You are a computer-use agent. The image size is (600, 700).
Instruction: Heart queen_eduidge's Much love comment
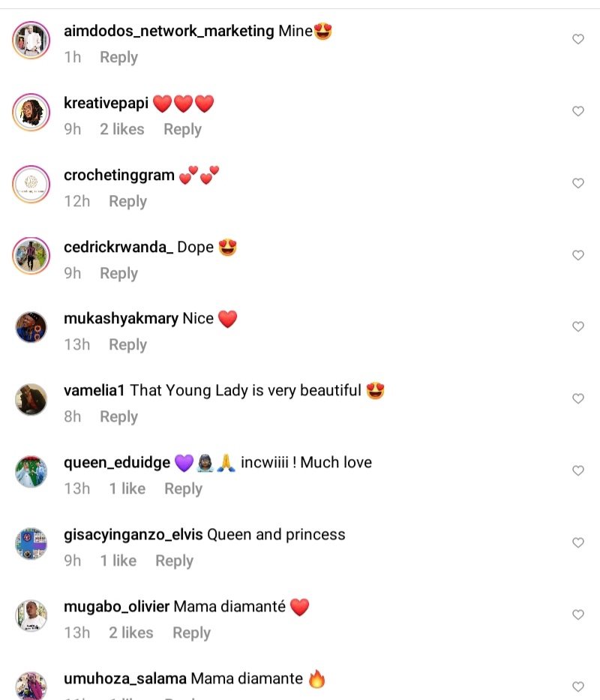pos(578,470)
